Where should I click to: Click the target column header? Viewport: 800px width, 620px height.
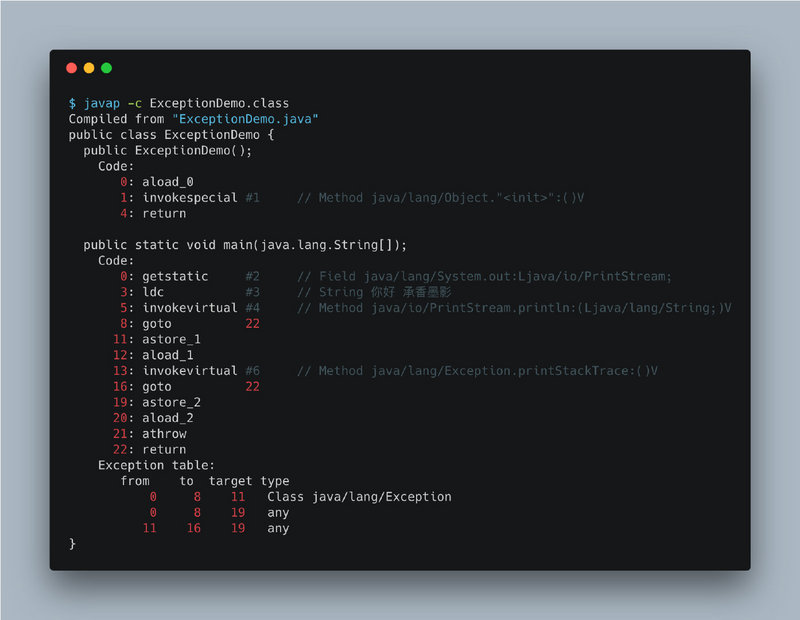(x=230, y=481)
